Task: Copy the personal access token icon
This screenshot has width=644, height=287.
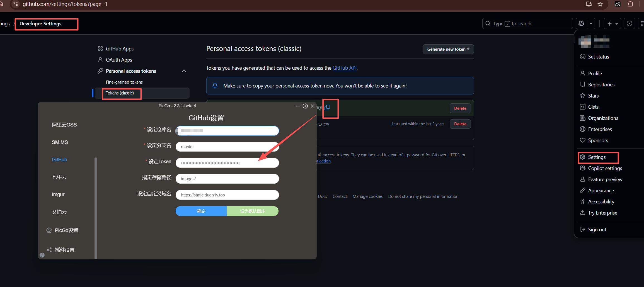Action: (328, 108)
